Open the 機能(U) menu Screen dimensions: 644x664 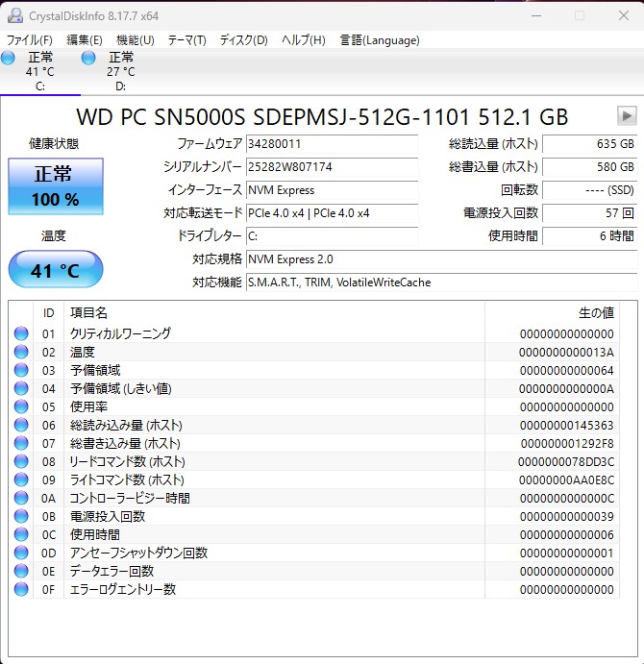click(135, 40)
